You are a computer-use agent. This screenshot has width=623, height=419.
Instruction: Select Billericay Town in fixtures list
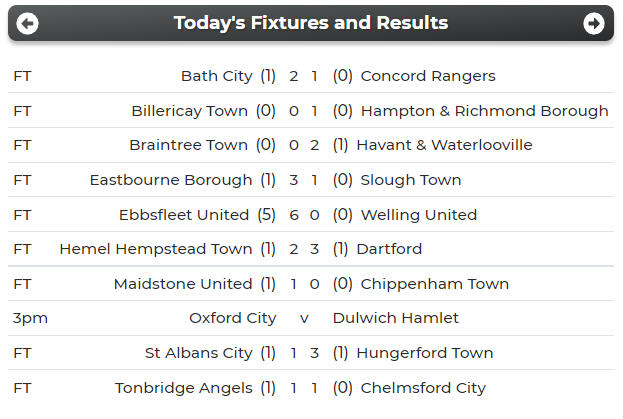tap(189, 111)
